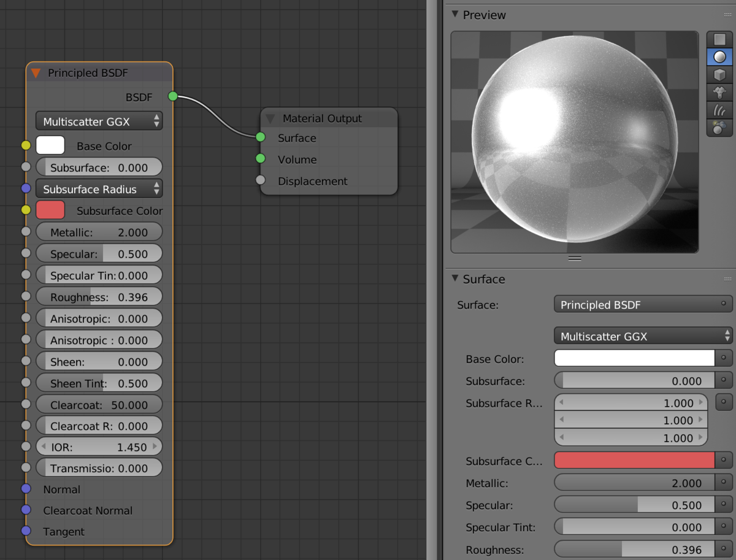Click the Sheen Tint 0.500 slider
Screen dimensions: 736x560
pyautogui.click(x=99, y=383)
